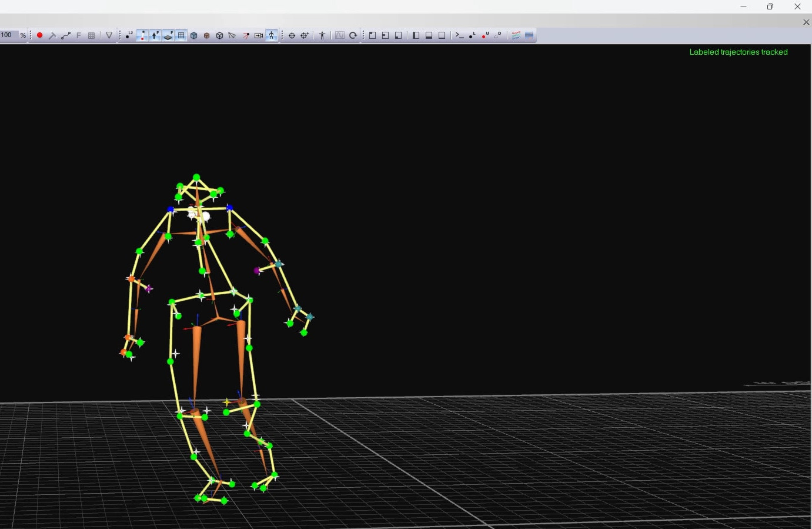Show the unidentified trajectories U window

tap(485, 35)
